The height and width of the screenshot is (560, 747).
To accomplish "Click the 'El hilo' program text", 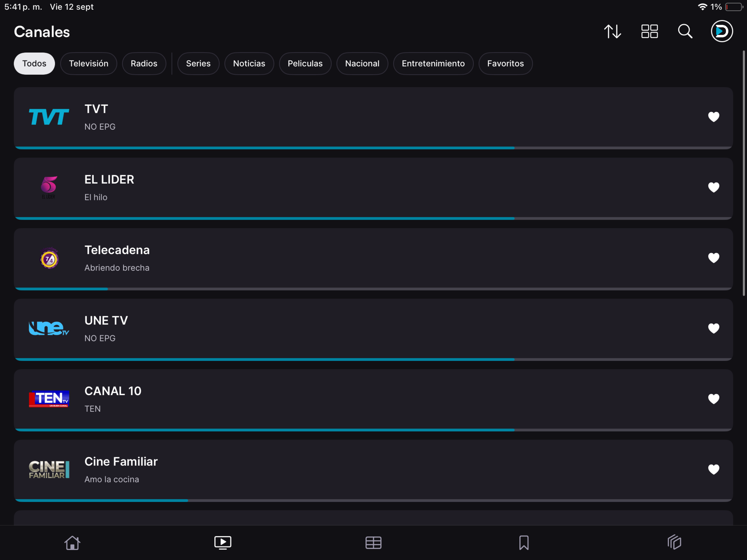I will [x=96, y=197].
